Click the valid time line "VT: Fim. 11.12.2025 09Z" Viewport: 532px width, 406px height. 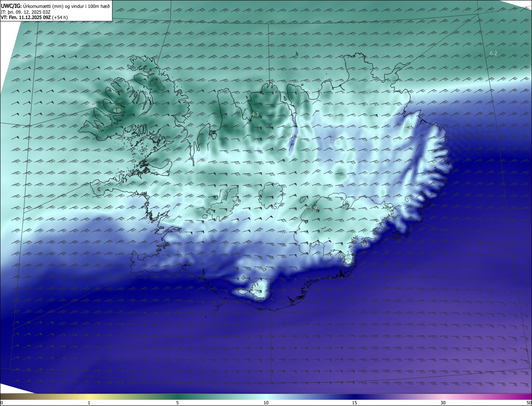25,17
